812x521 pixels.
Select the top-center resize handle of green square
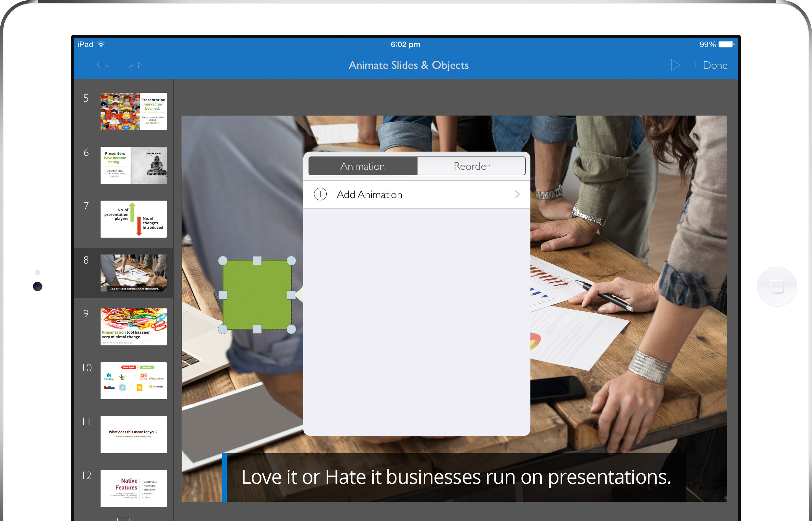pyautogui.click(x=257, y=260)
